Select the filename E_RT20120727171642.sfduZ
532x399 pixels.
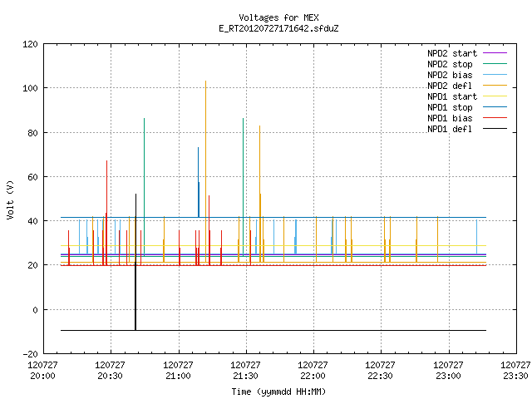pyautogui.click(x=278, y=28)
